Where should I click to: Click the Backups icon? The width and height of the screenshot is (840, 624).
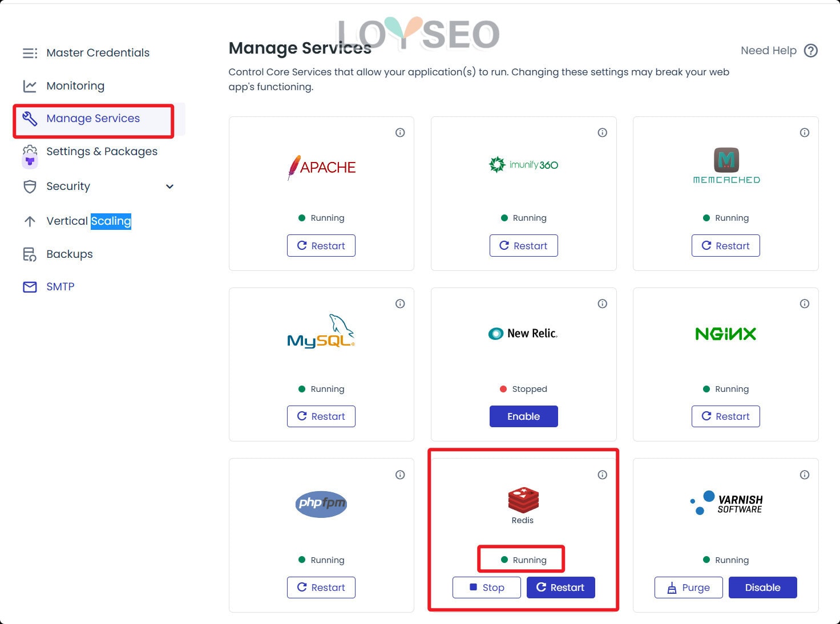pos(29,254)
